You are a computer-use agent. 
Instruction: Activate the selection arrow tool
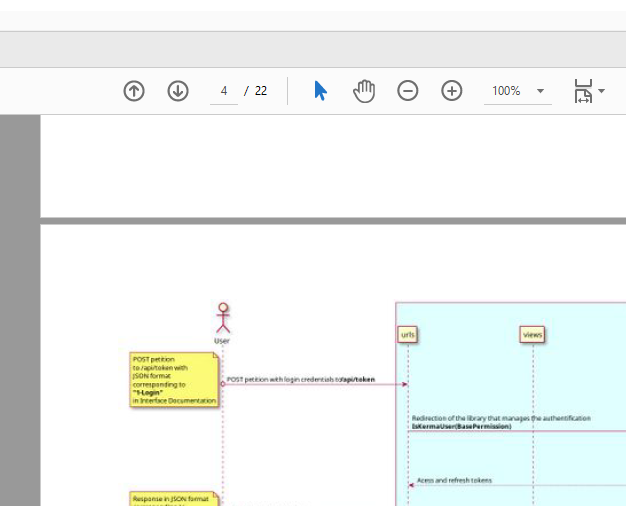pos(321,91)
